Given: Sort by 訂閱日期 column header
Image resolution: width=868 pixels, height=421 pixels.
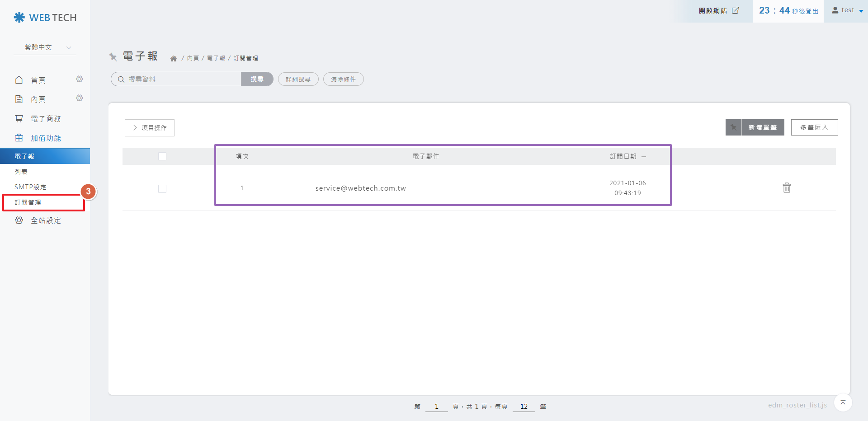Looking at the screenshot, I should 623,156.
